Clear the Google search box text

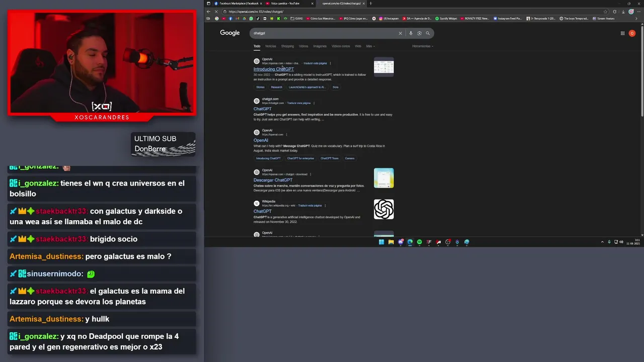[400, 33]
